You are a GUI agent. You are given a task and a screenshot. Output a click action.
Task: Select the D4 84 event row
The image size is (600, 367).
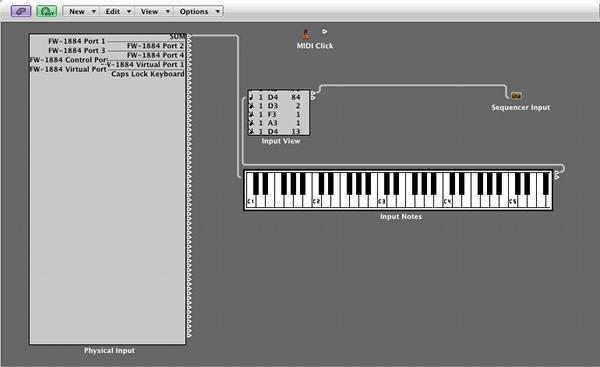[x=279, y=97]
